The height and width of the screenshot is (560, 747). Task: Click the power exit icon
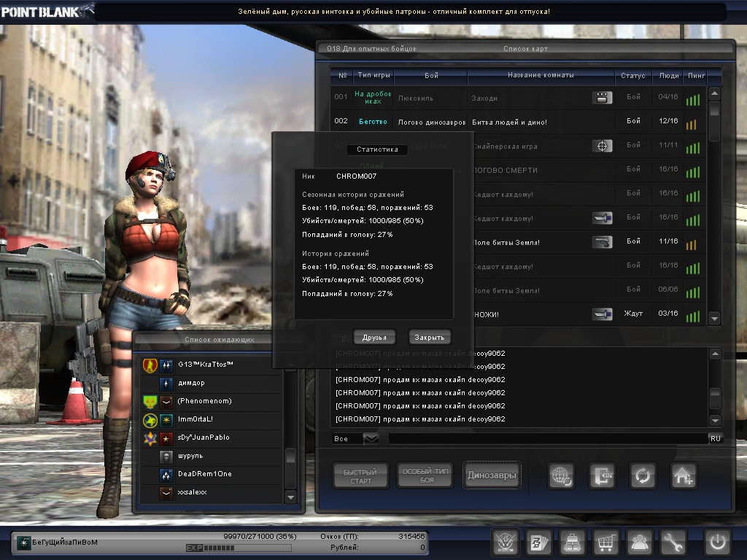click(x=718, y=542)
